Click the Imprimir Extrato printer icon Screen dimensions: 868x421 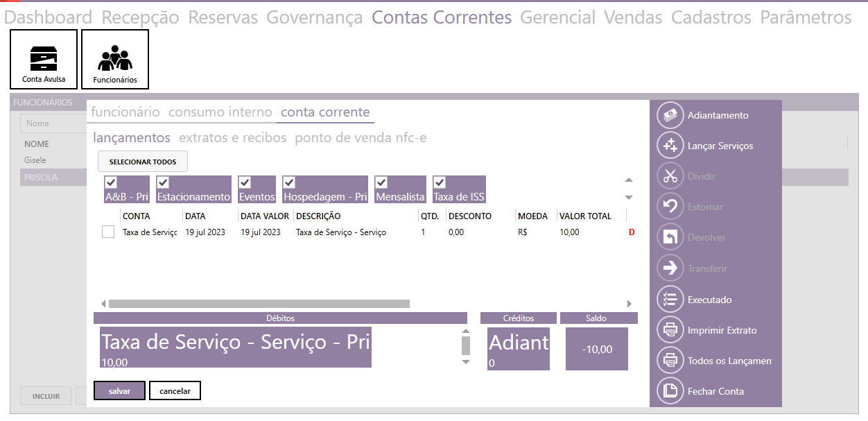coord(670,330)
